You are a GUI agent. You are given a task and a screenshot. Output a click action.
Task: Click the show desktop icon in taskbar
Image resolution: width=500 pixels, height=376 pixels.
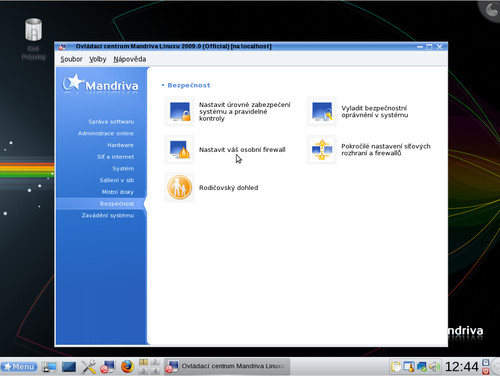coord(49,367)
